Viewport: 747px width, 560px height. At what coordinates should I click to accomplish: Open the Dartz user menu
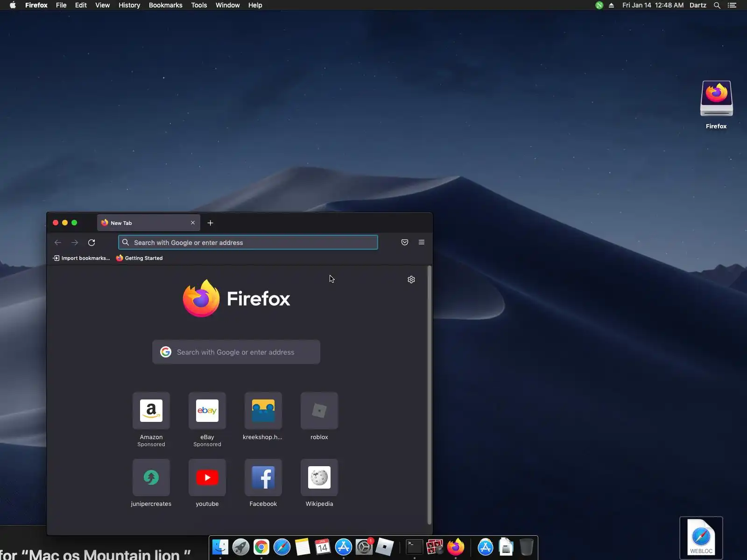pos(698,5)
